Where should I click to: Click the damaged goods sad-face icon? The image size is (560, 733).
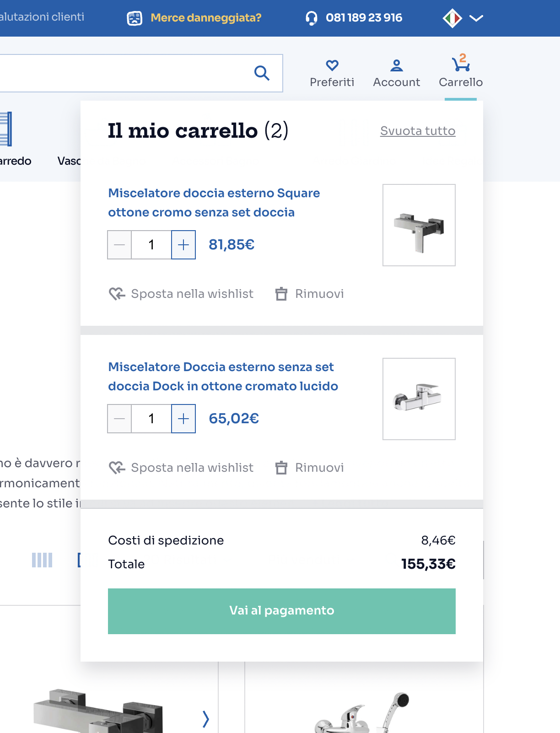pyautogui.click(x=135, y=18)
